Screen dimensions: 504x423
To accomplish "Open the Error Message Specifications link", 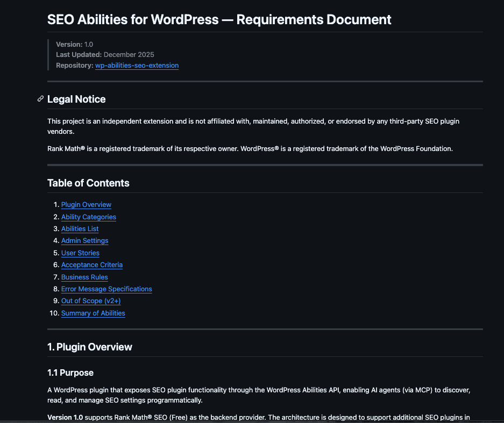I will pyautogui.click(x=107, y=289).
